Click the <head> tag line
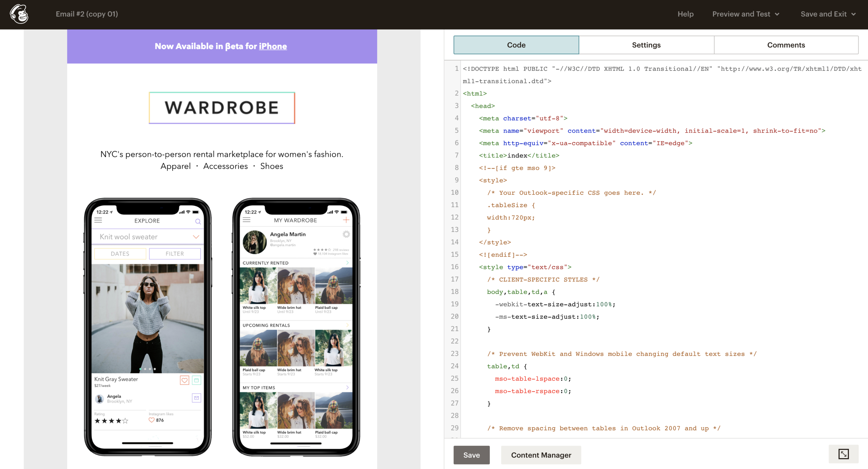Viewport: 868px width, 469px height. (x=483, y=106)
